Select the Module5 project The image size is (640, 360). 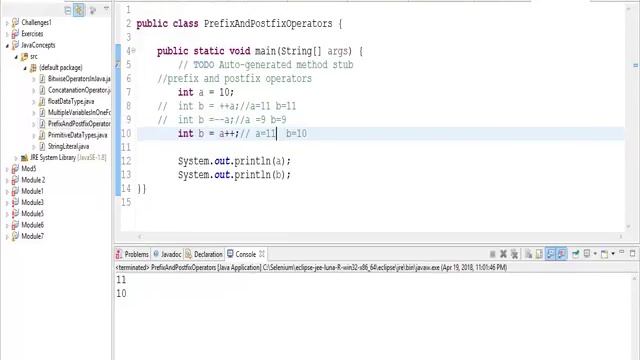pos(32,214)
